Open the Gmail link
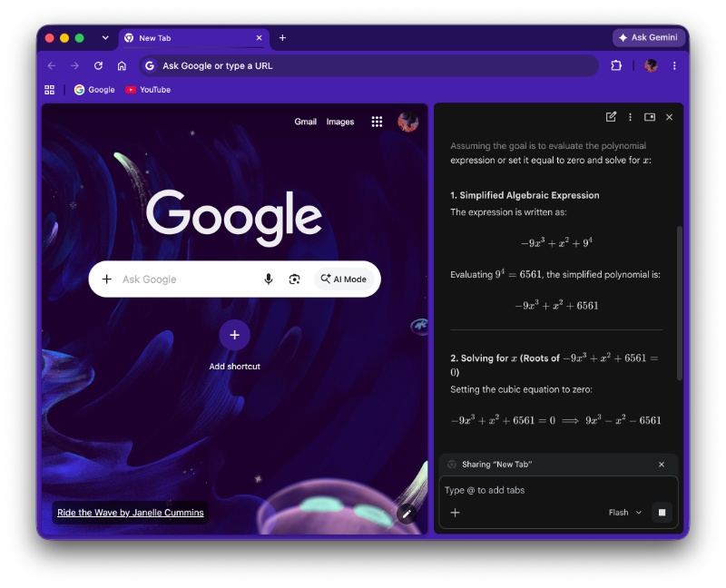 tap(306, 122)
